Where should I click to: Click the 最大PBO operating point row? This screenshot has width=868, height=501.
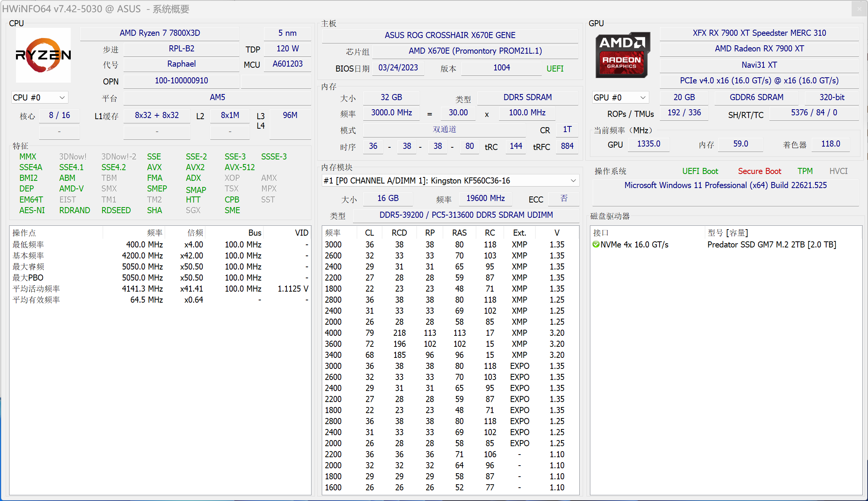[x=160, y=278]
